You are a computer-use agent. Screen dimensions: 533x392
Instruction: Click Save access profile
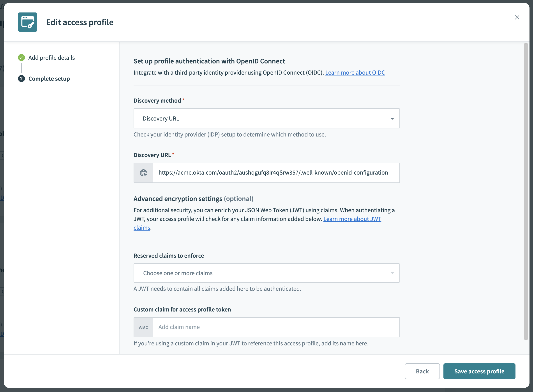coord(479,371)
